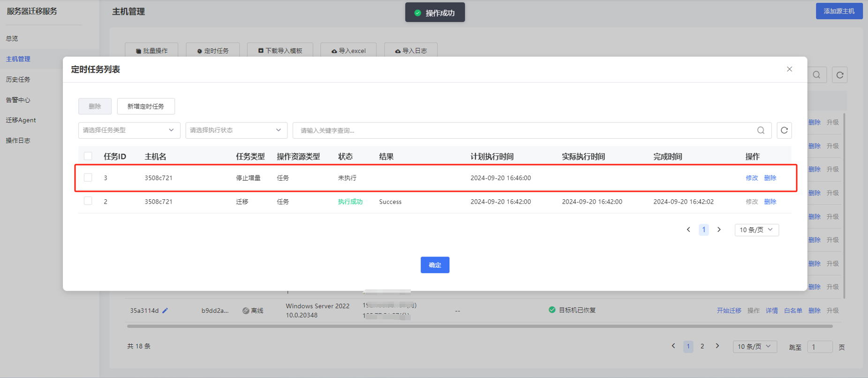Click the horizontal scrollbar under host table
Screen dimensions: 868x378
[479, 326]
